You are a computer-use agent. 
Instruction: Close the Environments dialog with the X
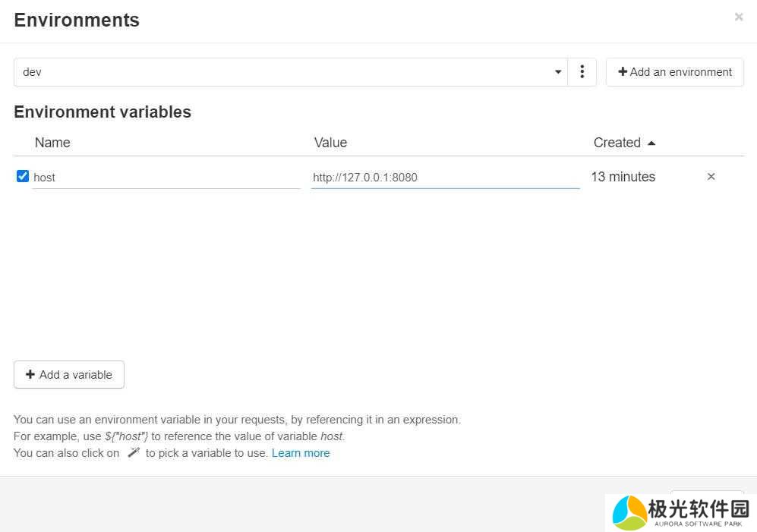(x=738, y=17)
